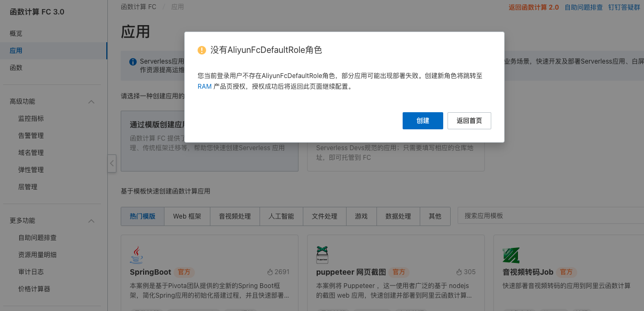The width and height of the screenshot is (644, 311).
Task: Open 自助问题排查 in the sidebar
Action: click(37, 238)
